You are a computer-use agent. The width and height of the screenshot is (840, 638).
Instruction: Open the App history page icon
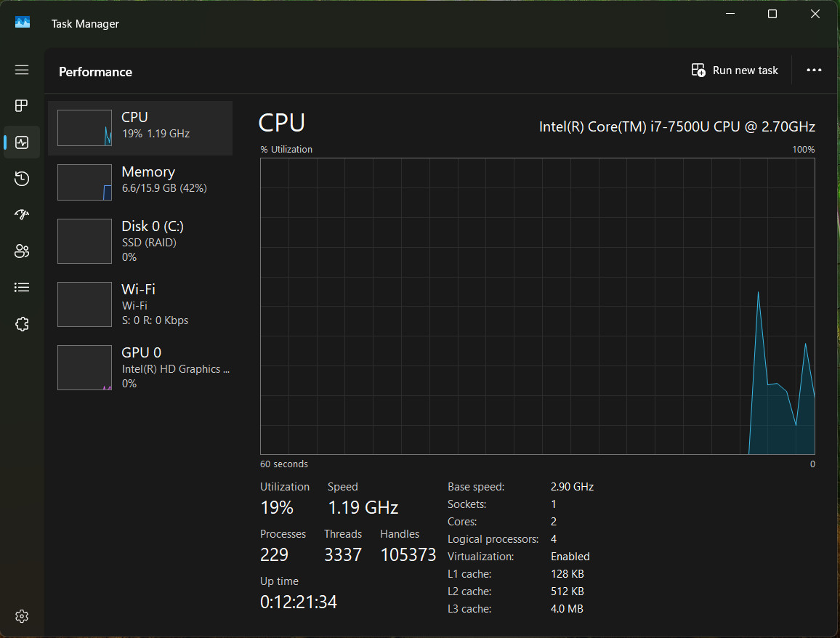click(x=21, y=178)
